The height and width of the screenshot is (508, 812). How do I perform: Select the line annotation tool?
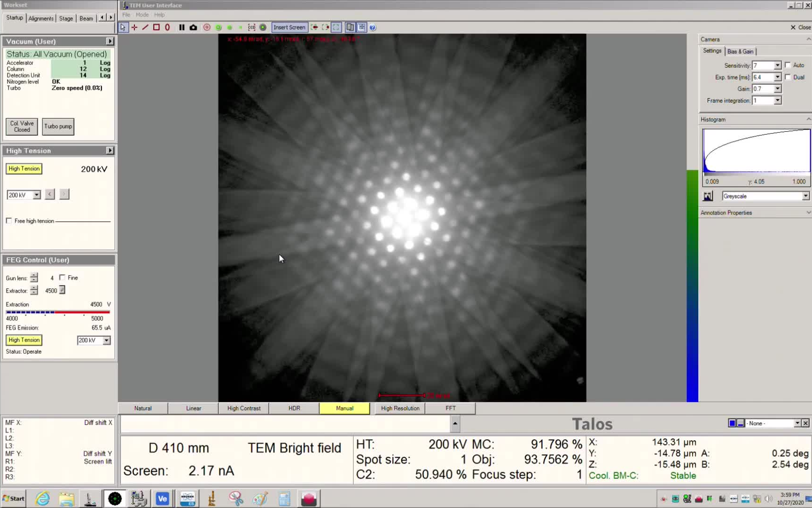[145, 27]
